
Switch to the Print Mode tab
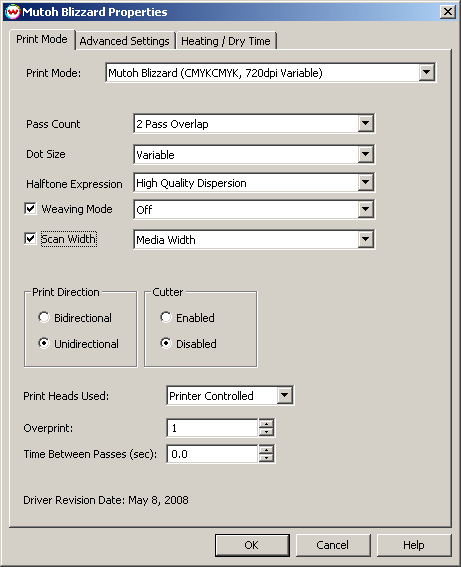[x=42, y=39]
